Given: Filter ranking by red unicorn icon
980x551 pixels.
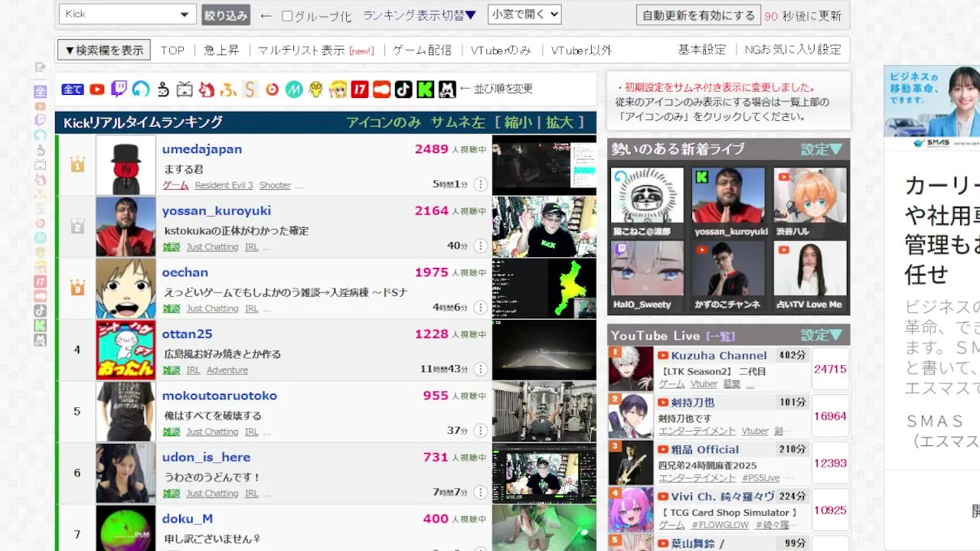Looking at the screenshot, I should 207,90.
